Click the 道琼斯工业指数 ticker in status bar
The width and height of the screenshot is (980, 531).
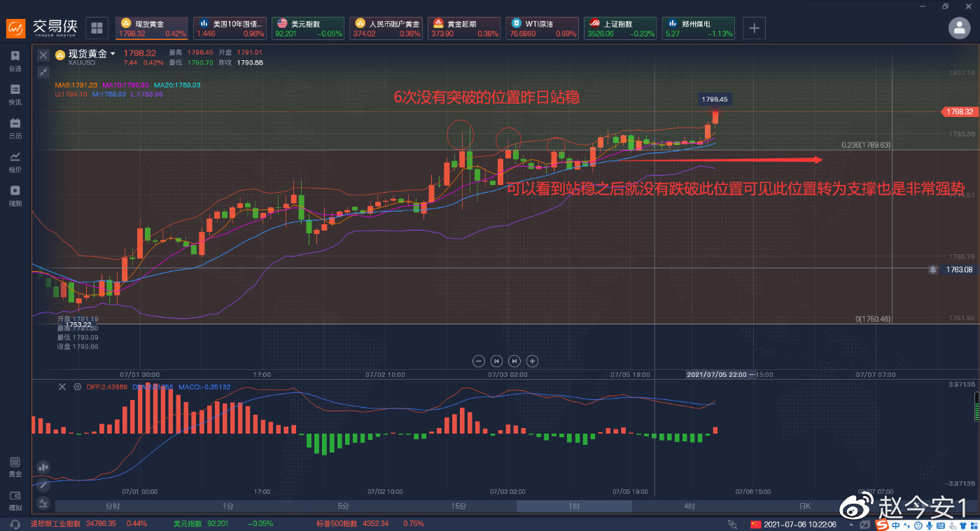tap(89, 523)
